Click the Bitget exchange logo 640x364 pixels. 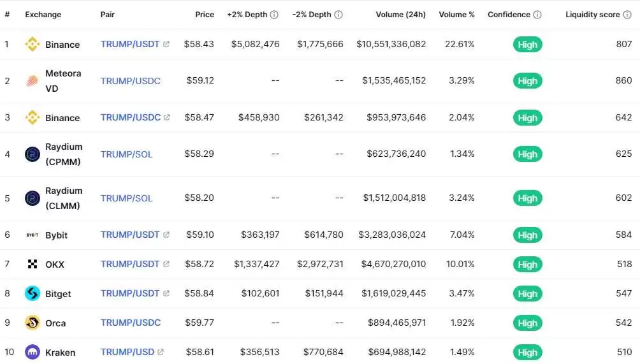(32, 294)
